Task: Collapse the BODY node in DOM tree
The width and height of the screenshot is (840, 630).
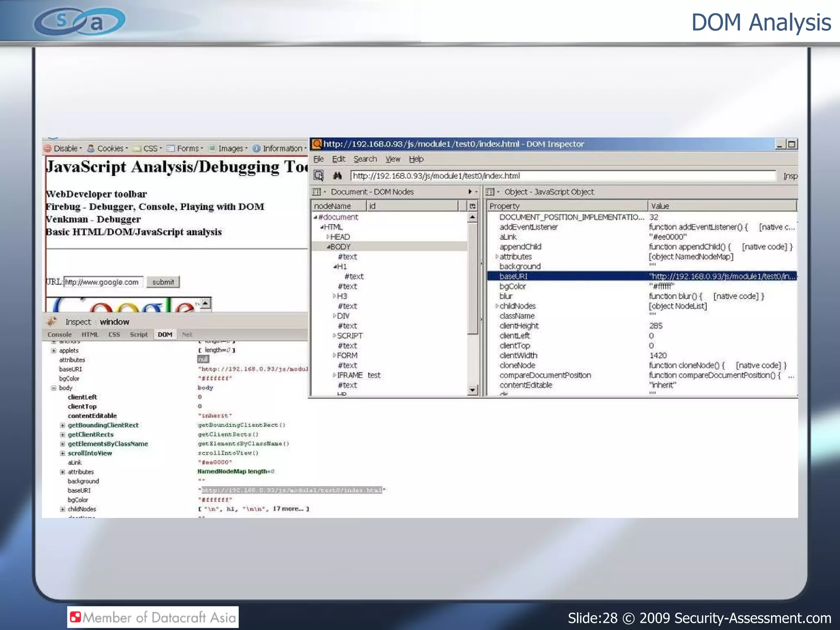Action: pyautogui.click(x=328, y=247)
